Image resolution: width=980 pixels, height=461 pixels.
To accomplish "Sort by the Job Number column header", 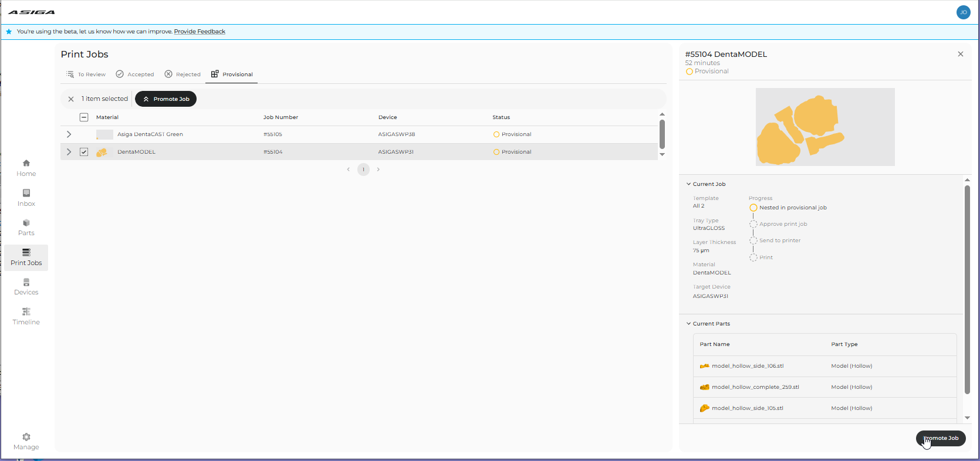I will (281, 117).
